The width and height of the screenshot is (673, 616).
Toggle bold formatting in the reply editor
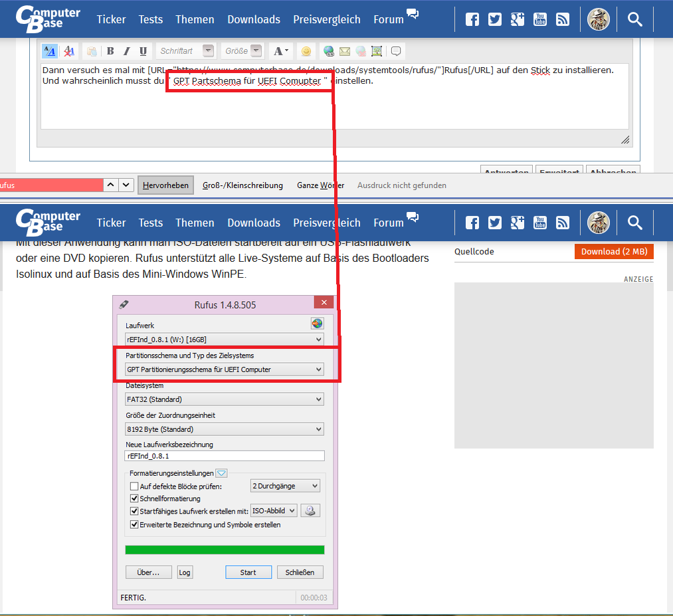tap(110, 51)
